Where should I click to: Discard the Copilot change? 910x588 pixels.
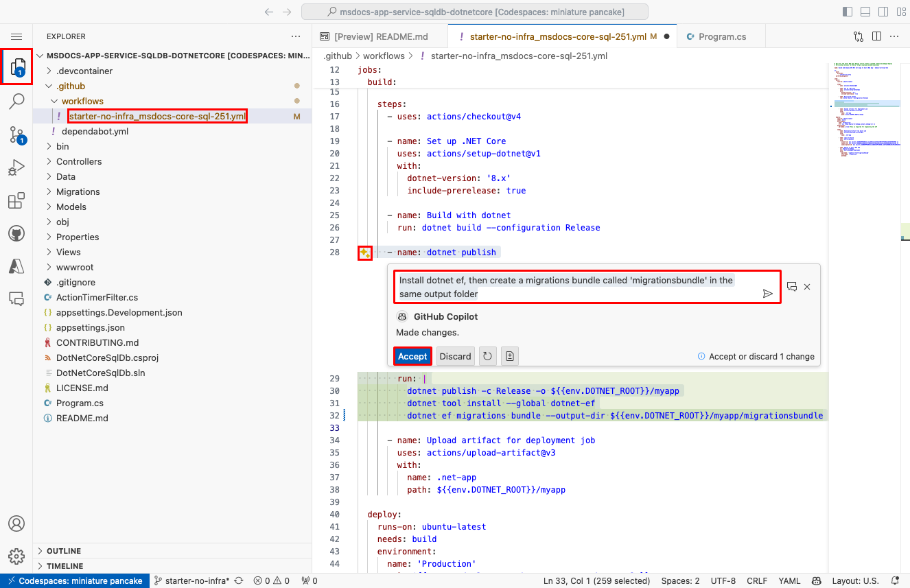[x=455, y=356]
